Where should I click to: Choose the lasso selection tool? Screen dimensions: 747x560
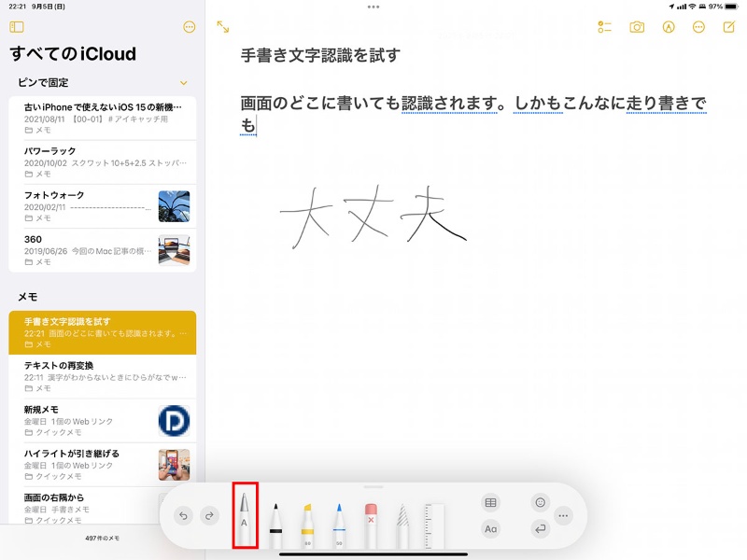[x=402, y=516]
